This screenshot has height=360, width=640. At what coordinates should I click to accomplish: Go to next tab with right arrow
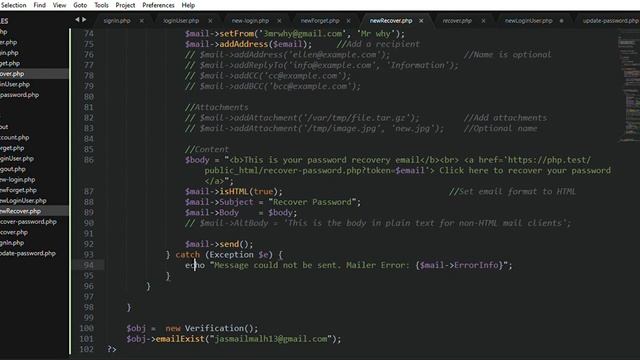[84, 20]
